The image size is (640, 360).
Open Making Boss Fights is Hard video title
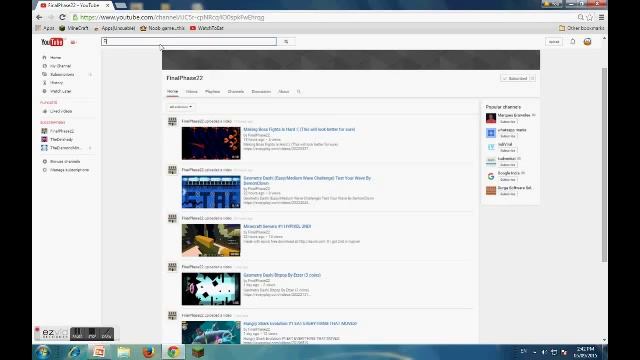click(299, 129)
